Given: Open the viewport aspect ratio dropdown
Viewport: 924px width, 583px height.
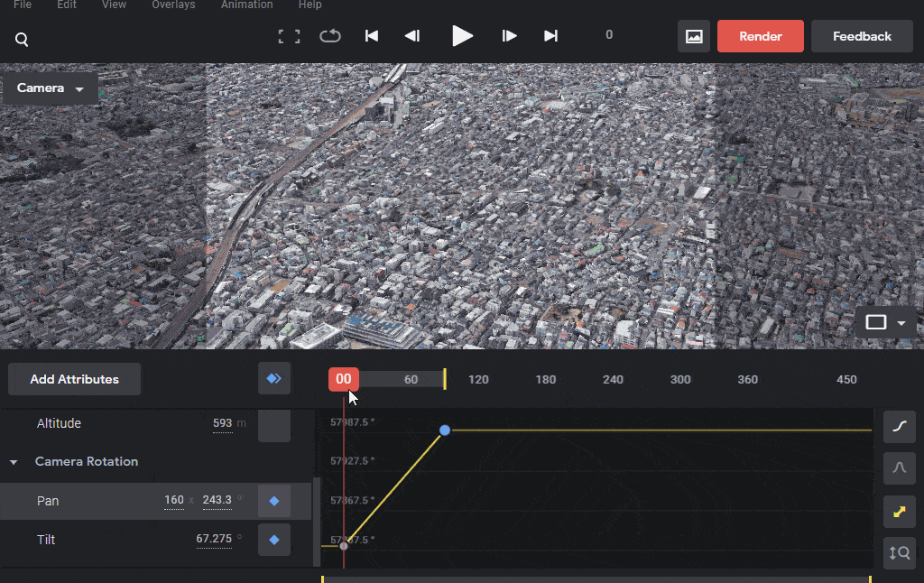Looking at the screenshot, I should coord(886,322).
